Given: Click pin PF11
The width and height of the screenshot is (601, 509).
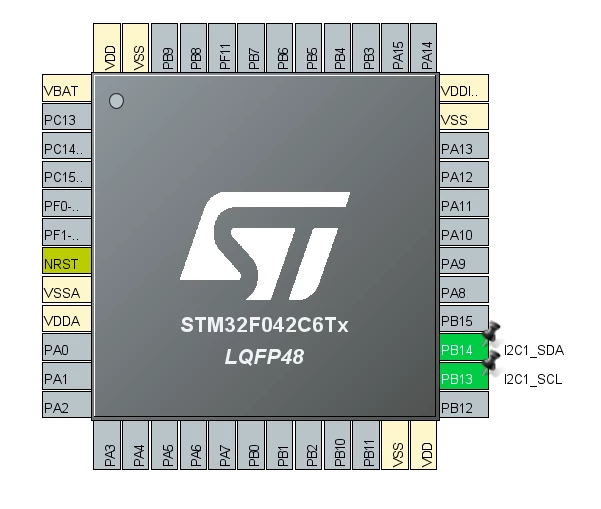Looking at the screenshot, I should click(x=222, y=48).
